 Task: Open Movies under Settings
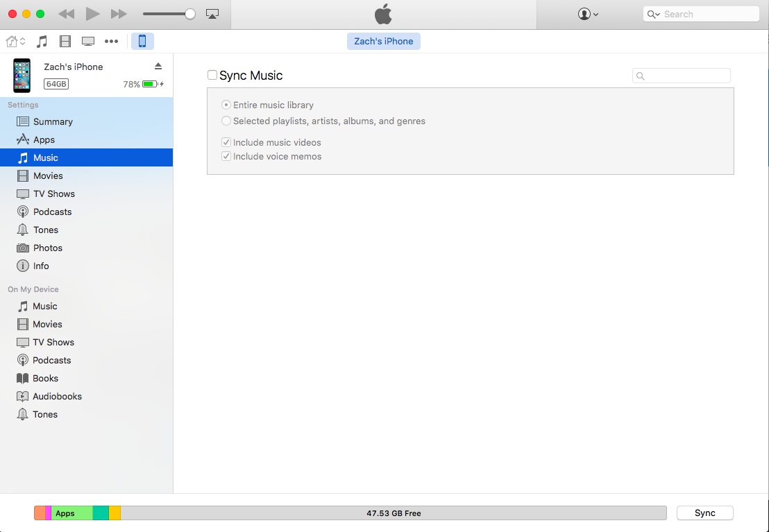click(86, 175)
